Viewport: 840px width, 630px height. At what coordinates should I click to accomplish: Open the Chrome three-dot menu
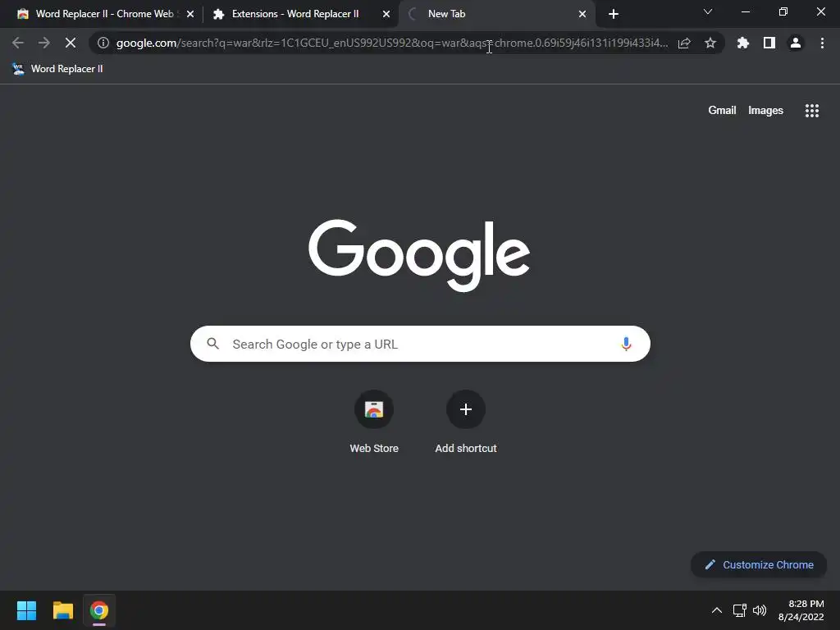tap(822, 43)
